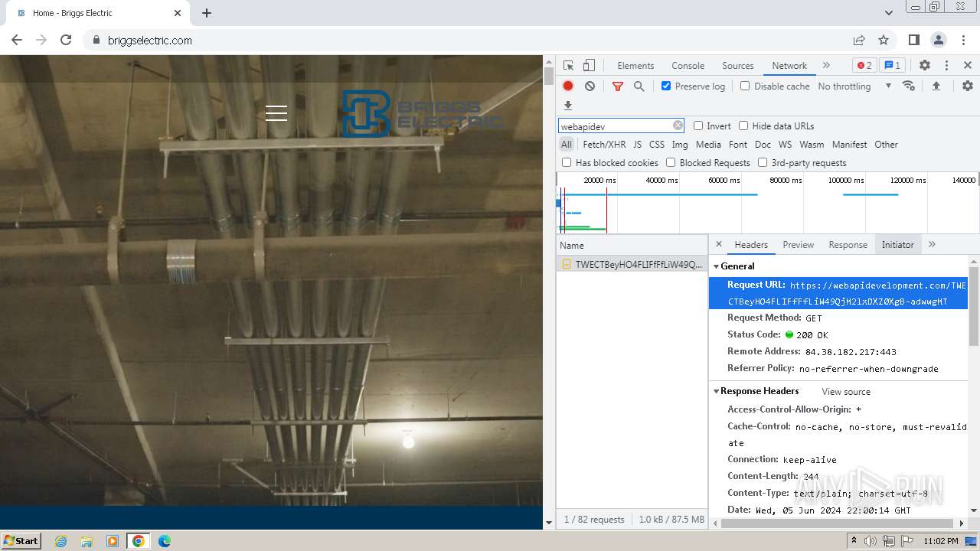Viewport: 980px width, 551px height.
Task: Import HAR file upload icon
Action: [936, 86]
